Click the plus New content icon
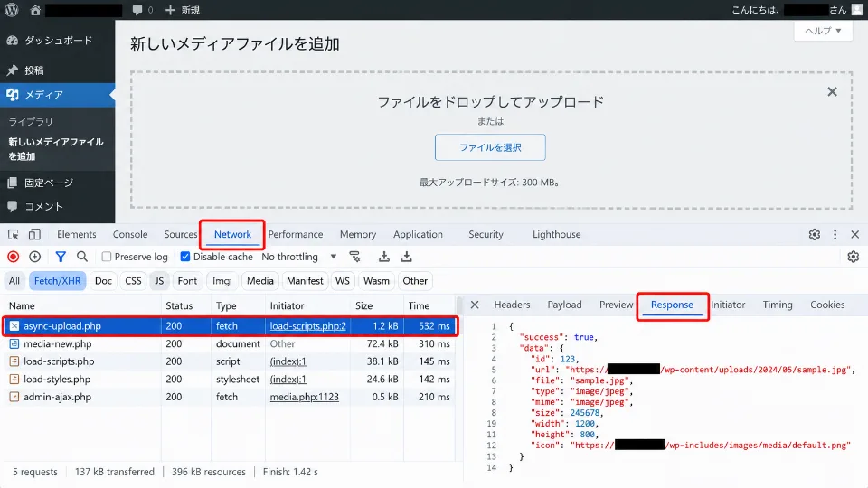This screenshot has width=868, height=488. [170, 10]
